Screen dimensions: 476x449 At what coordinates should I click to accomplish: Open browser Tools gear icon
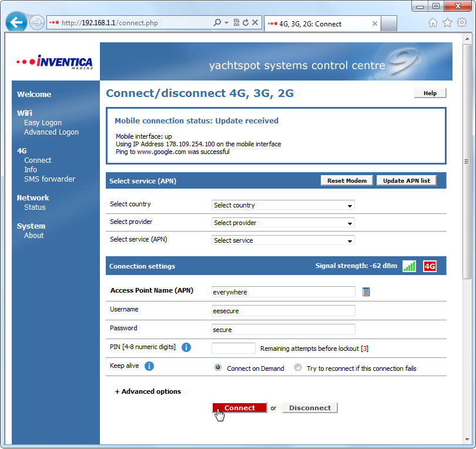pos(462,23)
